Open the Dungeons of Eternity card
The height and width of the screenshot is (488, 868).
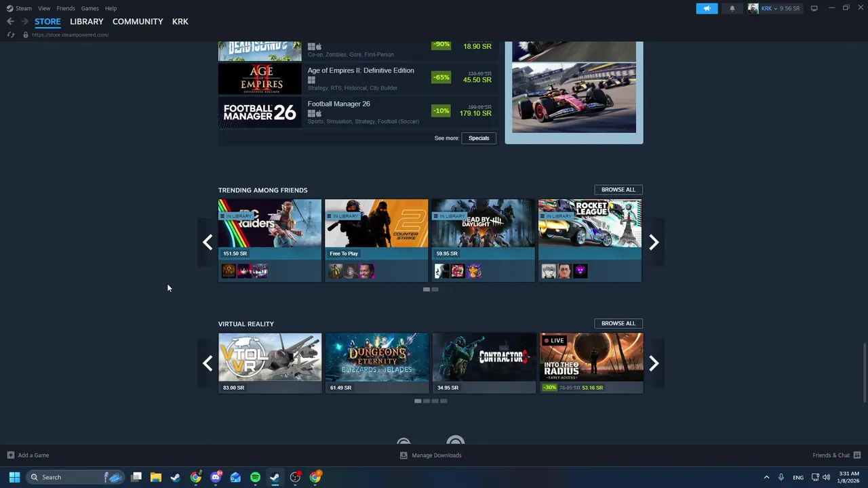tap(376, 363)
